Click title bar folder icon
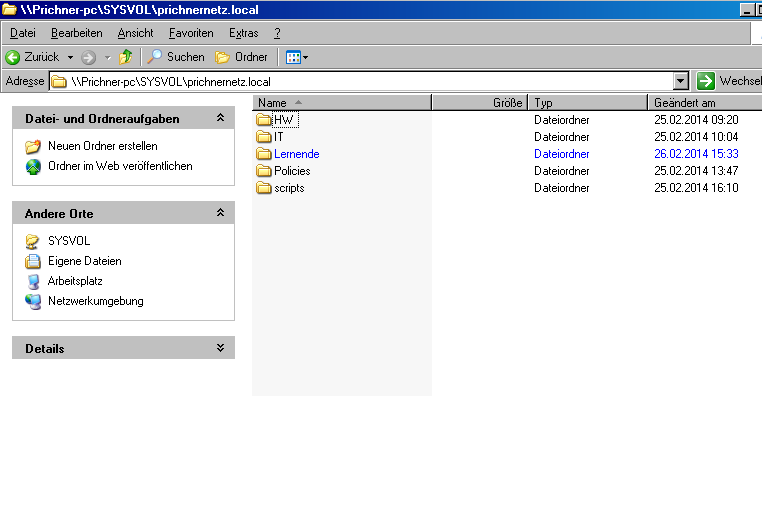The height and width of the screenshot is (512, 762). point(9,9)
